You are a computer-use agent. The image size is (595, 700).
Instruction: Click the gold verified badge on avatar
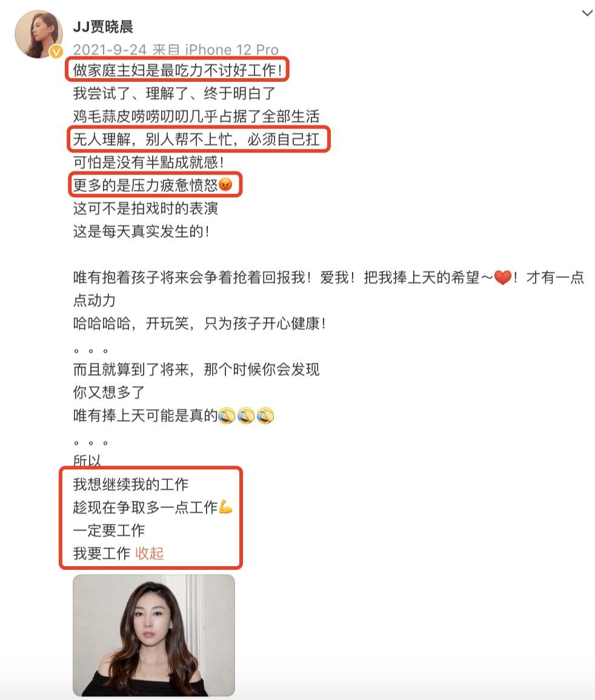tap(56, 52)
